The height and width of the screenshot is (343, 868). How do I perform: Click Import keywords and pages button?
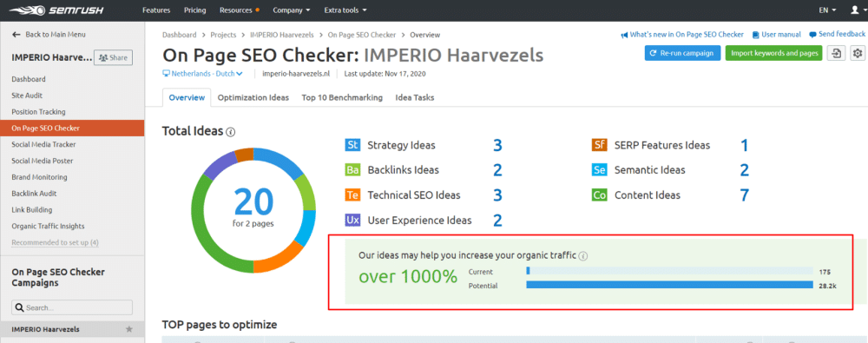pos(773,53)
